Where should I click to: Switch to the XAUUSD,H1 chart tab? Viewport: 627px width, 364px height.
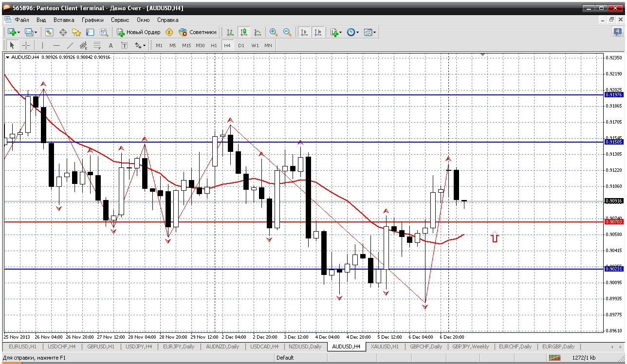point(385,346)
